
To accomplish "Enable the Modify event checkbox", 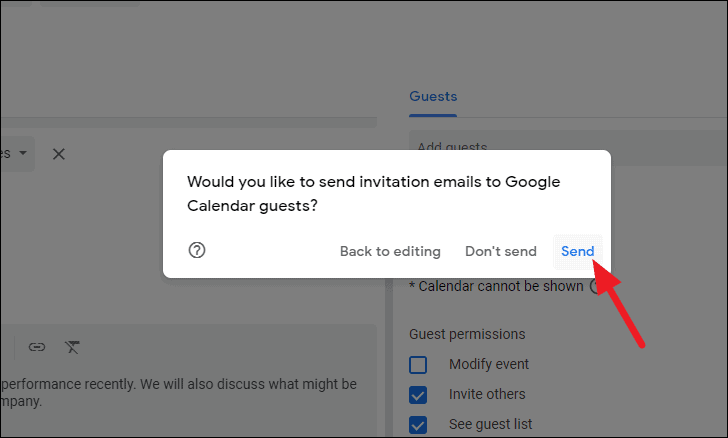I will click(418, 364).
